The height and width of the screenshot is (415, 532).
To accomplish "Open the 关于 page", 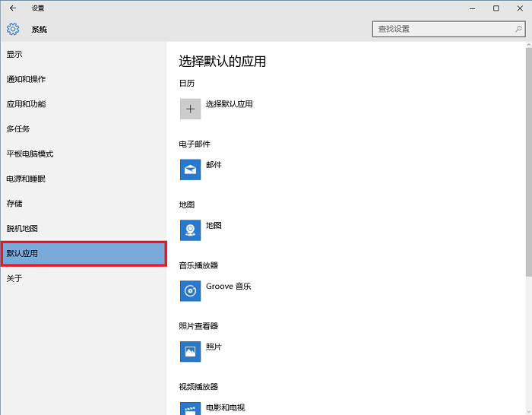I will coord(15,278).
